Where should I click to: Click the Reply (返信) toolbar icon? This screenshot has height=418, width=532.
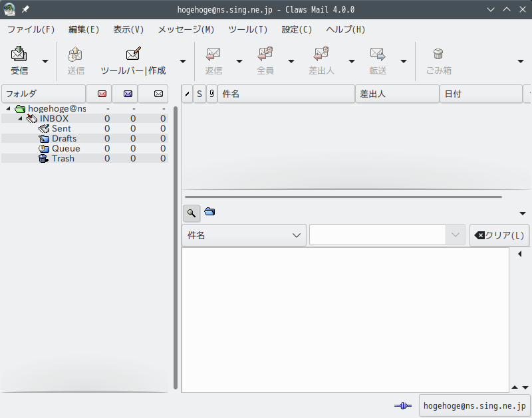[x=213, y=54]
